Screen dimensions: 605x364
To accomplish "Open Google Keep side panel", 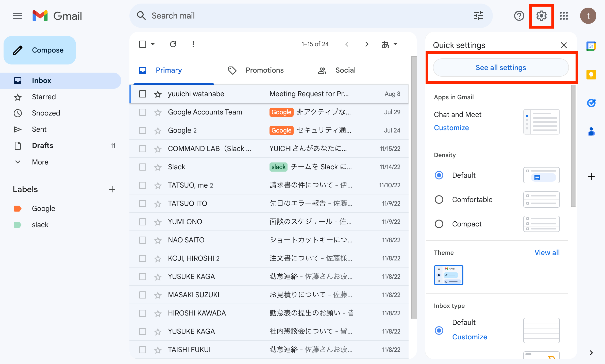I will coord(591,75).
